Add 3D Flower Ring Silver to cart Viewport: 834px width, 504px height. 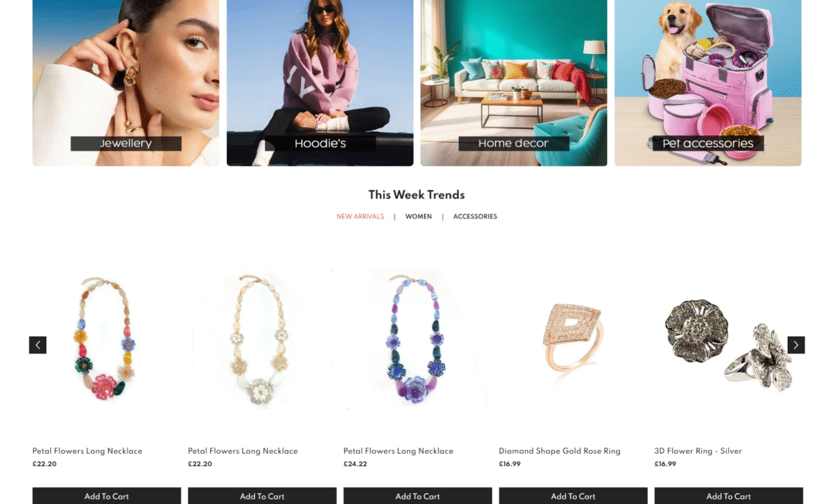(x=729, y=496)
